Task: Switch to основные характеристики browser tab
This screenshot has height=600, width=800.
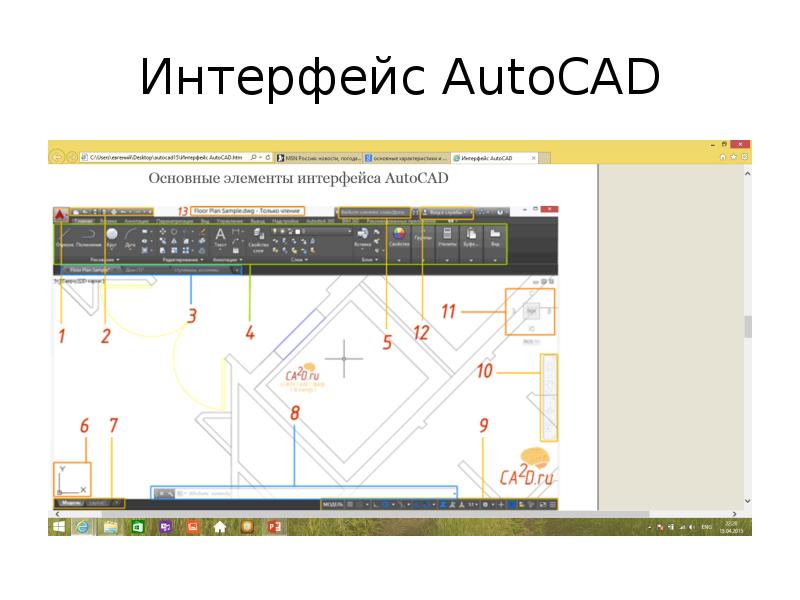Action: pos(407,158)
